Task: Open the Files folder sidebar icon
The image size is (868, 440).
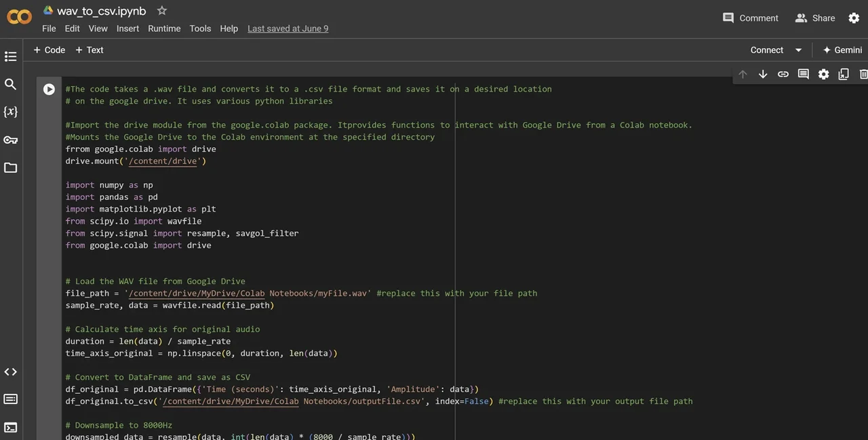Action: tap(10, 167)
